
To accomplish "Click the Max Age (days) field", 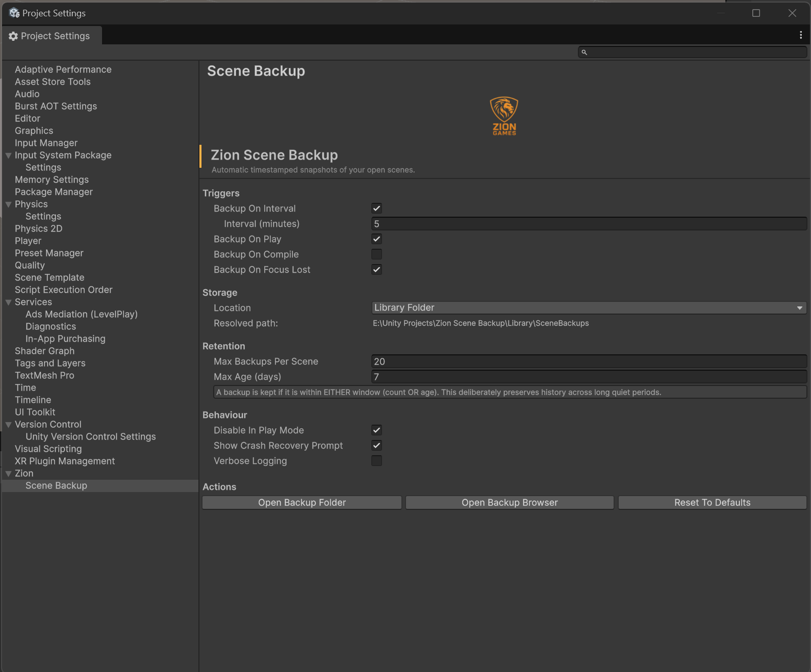I will coord(589,376).
